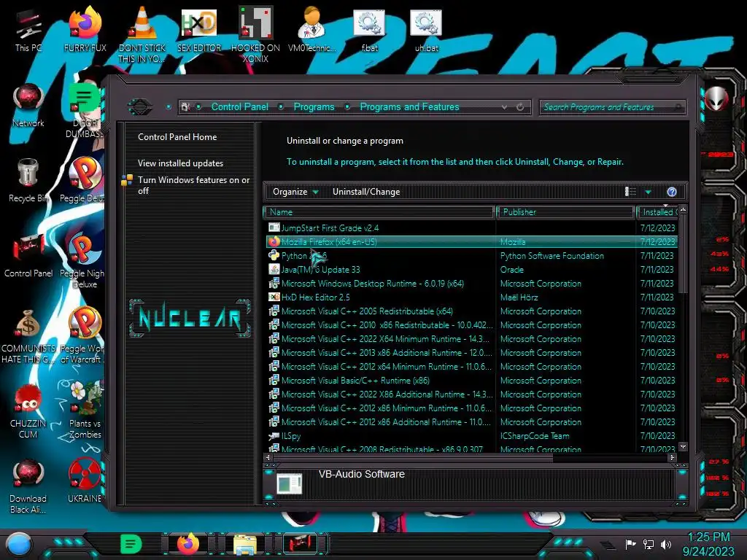Select Microsoft Windows Desktop Runtime 6.0.19 row
747x560 pixels.
coord(472,283)
